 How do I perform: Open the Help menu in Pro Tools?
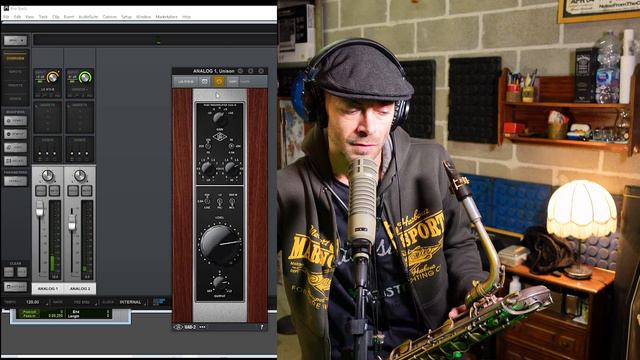click(187, 17)
